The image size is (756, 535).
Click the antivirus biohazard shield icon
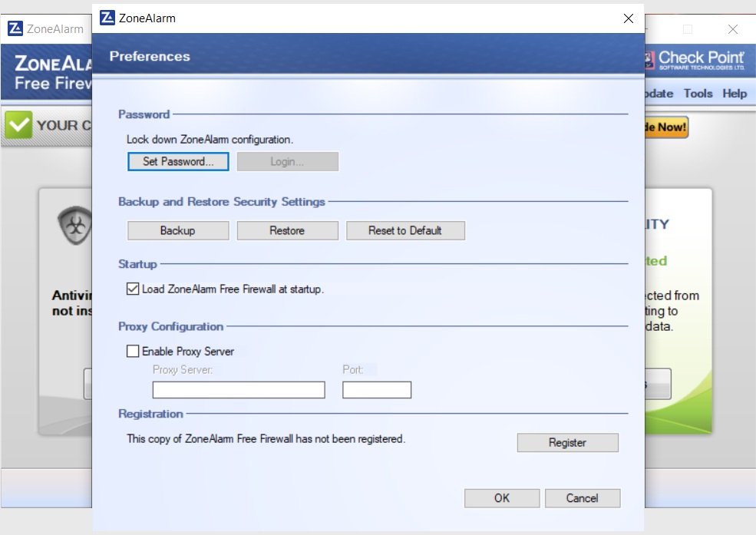click(74, 225)
